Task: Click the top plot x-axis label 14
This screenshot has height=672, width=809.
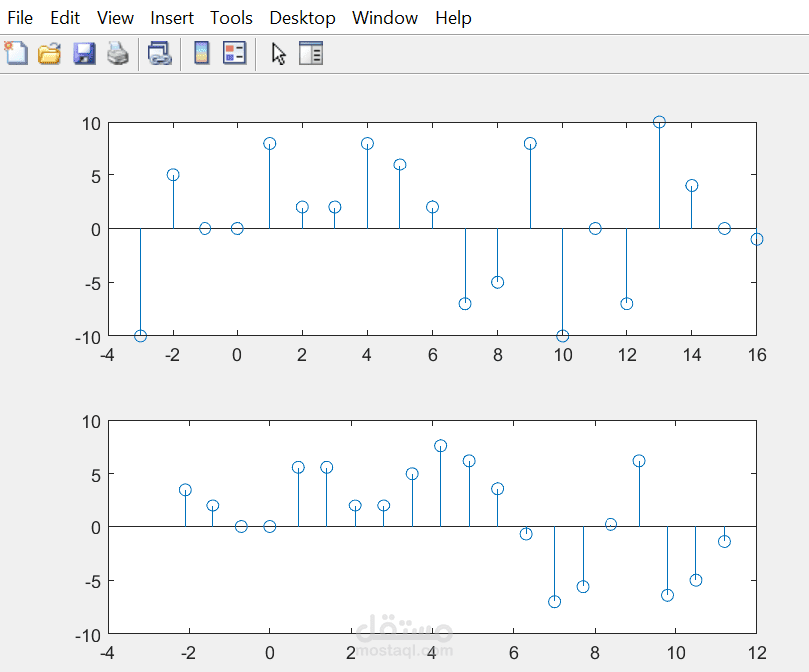Action: 692,355
